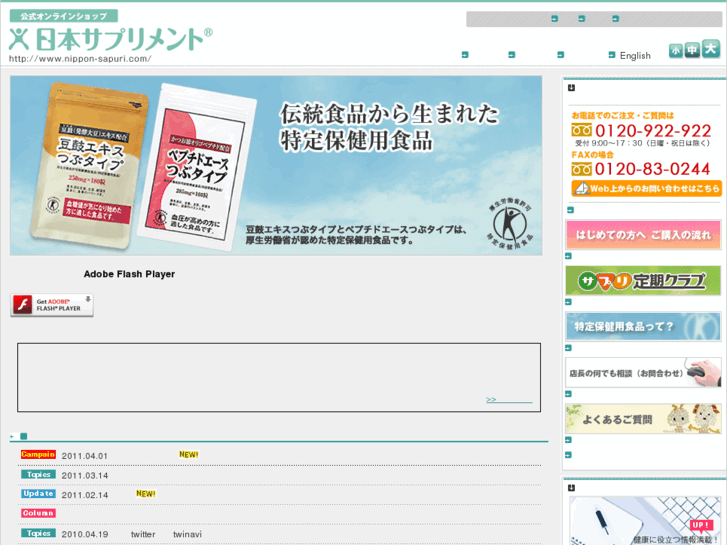
Task: Click Get Adobe Flash Player button
Action: click(52, 305)
